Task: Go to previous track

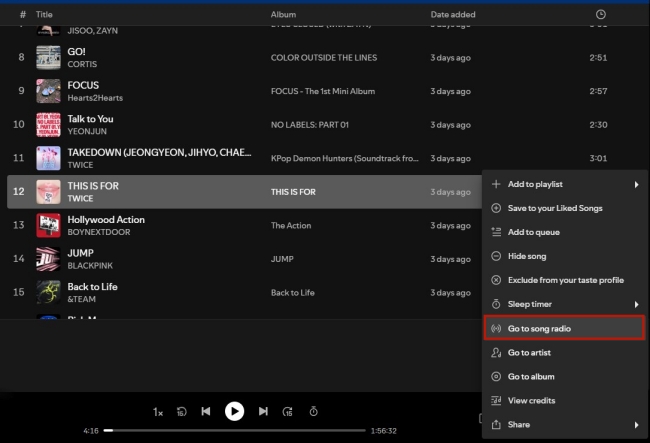Action: click(x=206, y=412)
